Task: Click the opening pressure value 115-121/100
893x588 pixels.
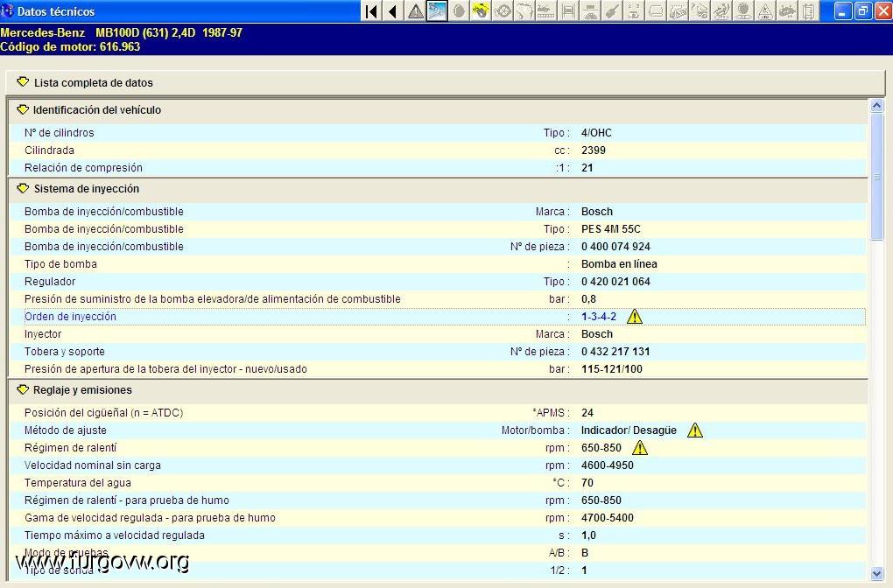Action: (612, 369)
